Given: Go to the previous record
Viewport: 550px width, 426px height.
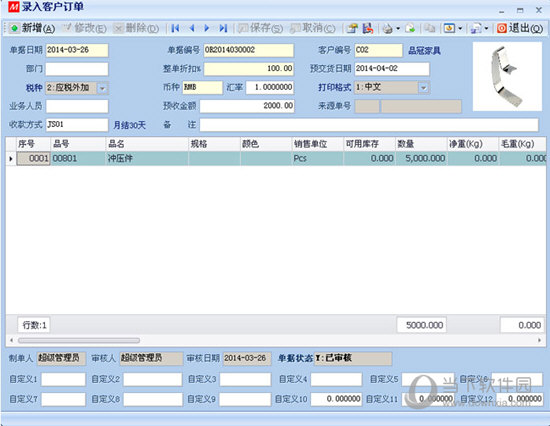Looking at the screenshot, I should point(192,28).
